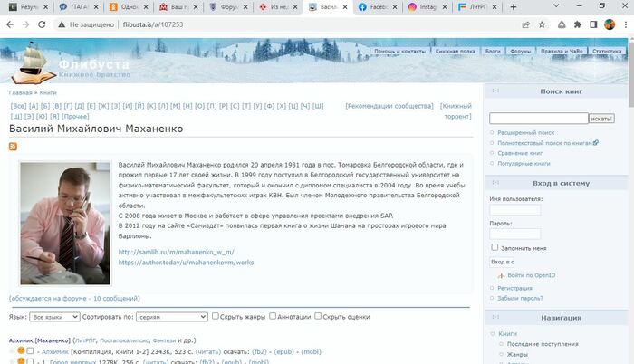Image resolution: width=634 pixels, height=364 pixels.
Task: Click the not secure warning icon
Action: coord(62,24)
